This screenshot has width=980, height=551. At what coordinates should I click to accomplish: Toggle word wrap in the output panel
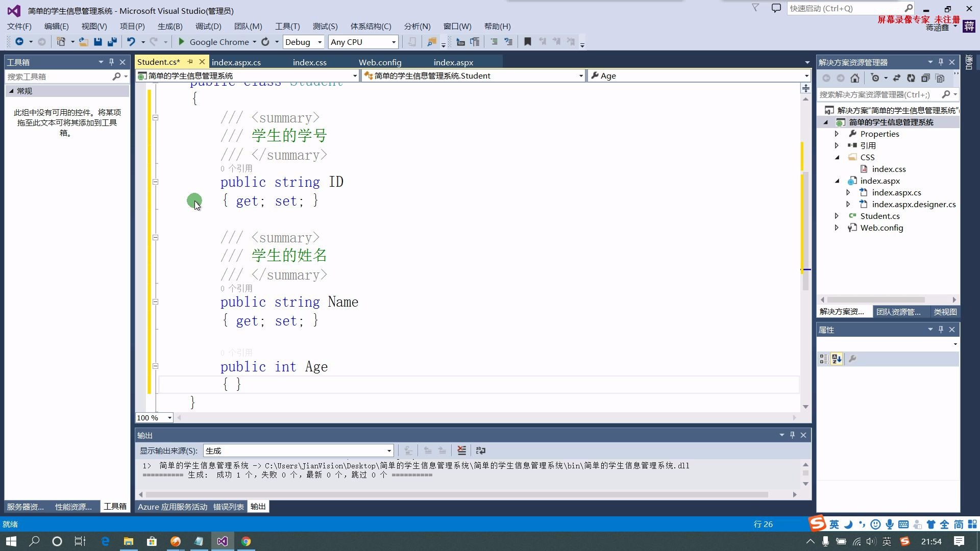point(480,450)
